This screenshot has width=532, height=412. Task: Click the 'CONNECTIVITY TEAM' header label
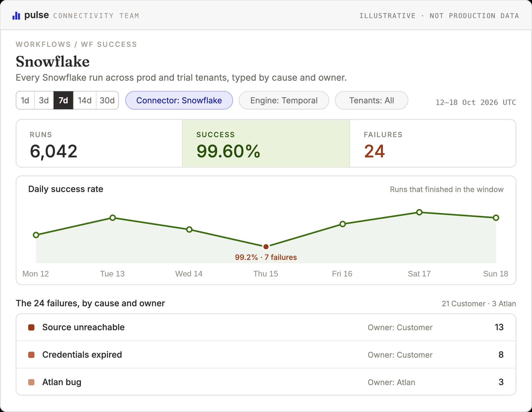click(x=96, y=16)
